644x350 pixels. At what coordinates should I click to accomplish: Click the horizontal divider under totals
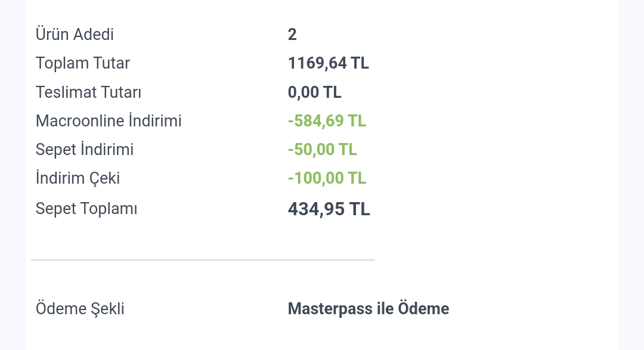pyautogui.click(x=203, y=259)
